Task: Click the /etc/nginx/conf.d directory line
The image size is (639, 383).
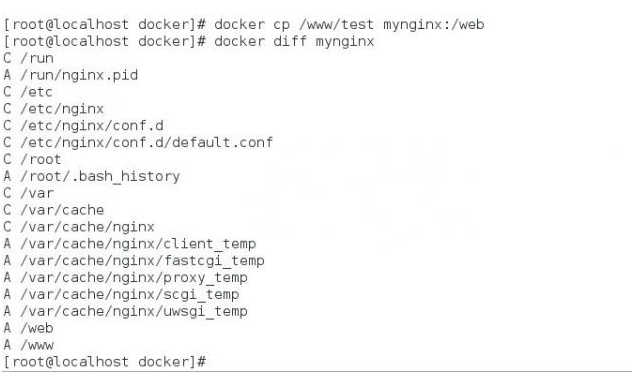Action: point(84,125)
